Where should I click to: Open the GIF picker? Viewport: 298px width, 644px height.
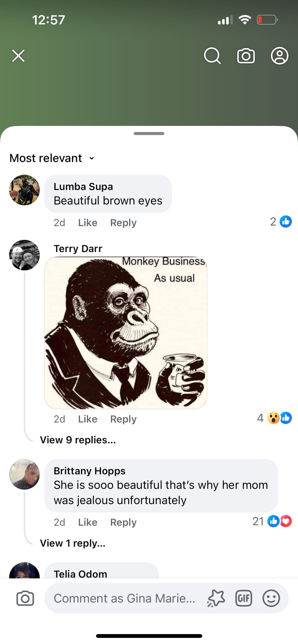point(244,598)
